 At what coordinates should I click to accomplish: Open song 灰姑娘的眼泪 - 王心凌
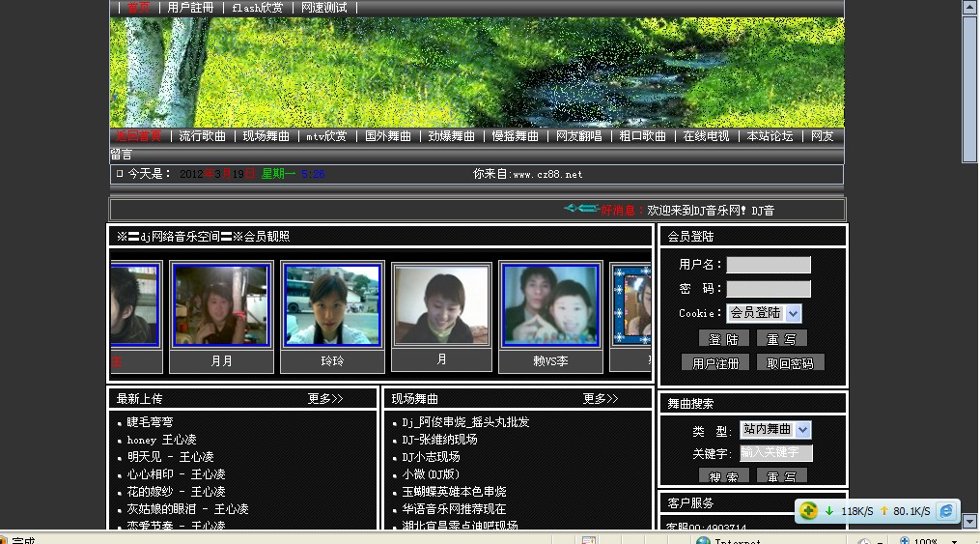(187, 509)
